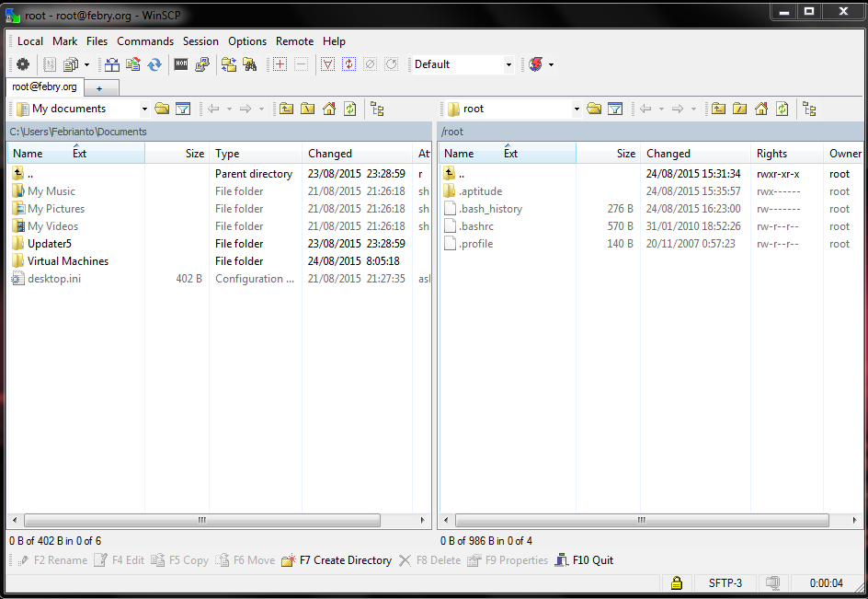Screen dimensions: 868x599
Task: Click the padlock encryption status icon
Action: tap(676, 583)
